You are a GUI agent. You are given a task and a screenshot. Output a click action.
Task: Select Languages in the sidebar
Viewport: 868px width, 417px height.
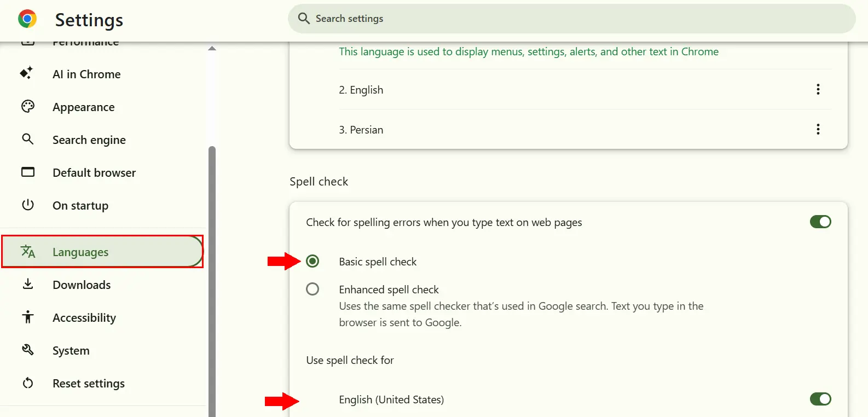click(102, 252)
